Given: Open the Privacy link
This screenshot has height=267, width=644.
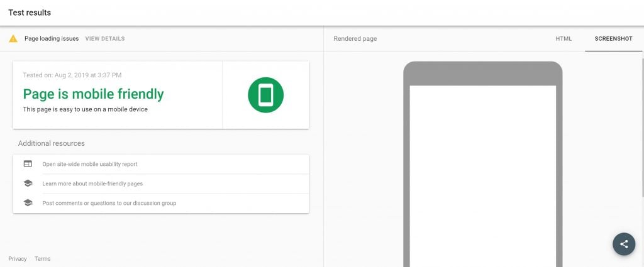Looking at the screenshot, I should [x=17, y=259].
